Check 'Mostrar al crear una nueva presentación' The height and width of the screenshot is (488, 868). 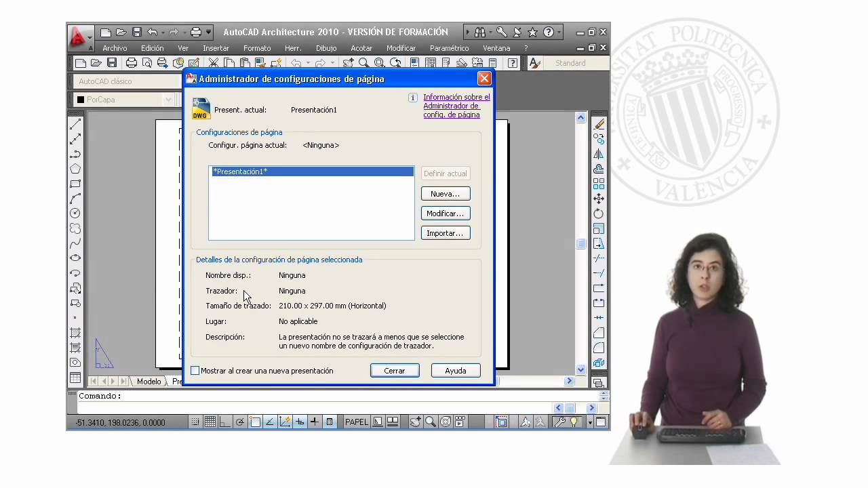tap(195, 371)
